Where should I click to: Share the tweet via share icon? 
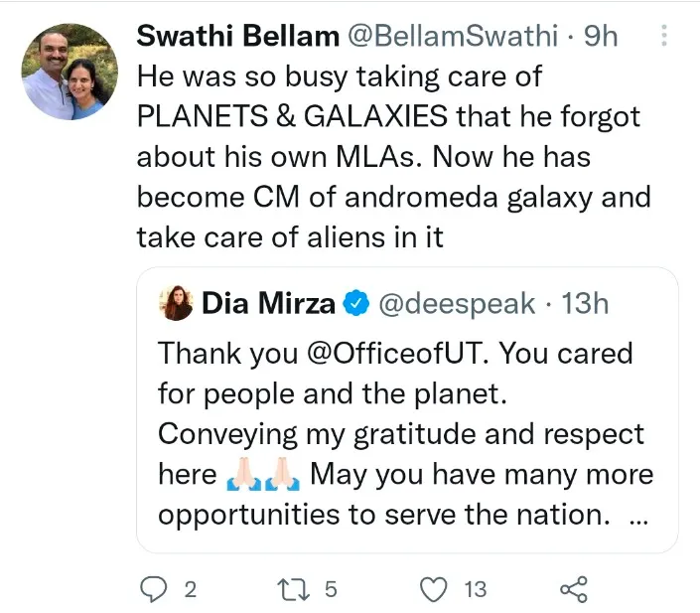574,589
